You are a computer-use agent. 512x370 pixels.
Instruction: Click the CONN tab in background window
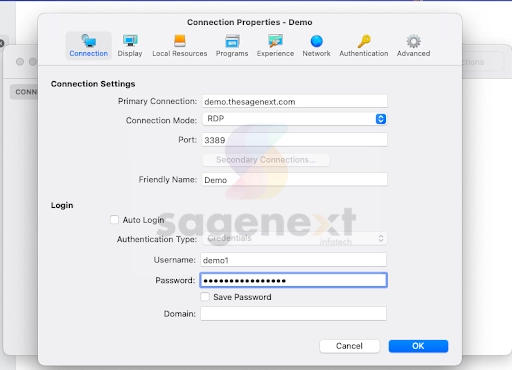pyautogui.click(x=24, y=92)
